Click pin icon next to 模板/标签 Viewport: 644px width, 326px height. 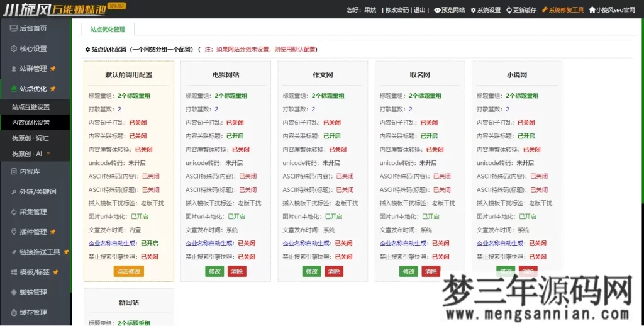click(x=55, y=272)
